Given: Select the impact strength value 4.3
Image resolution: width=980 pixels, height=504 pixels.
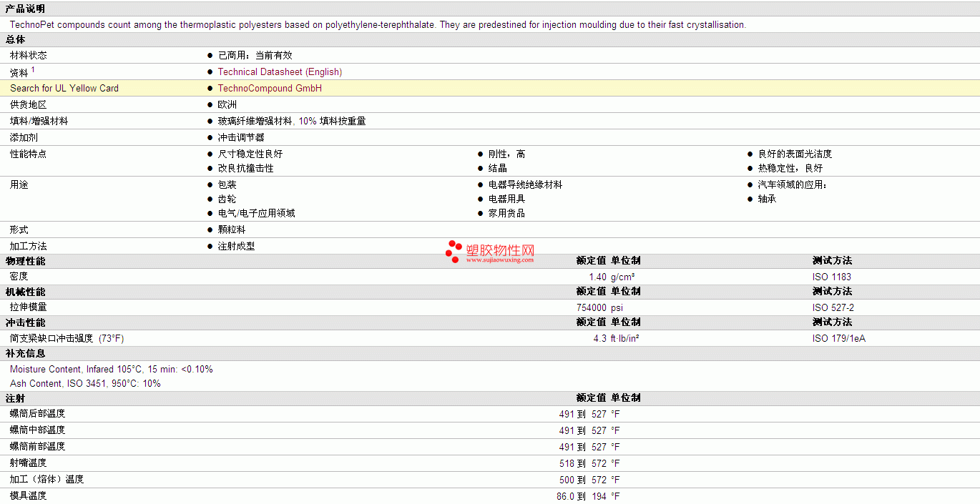Looking at the screenshot, I should tap(599, 338).
